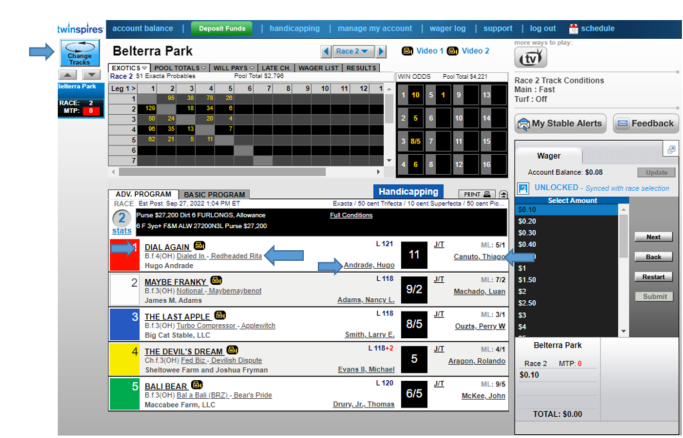Screen dimensions: 683x438
Task: Play replay video for The Last Apple
Action: [220, 315]
